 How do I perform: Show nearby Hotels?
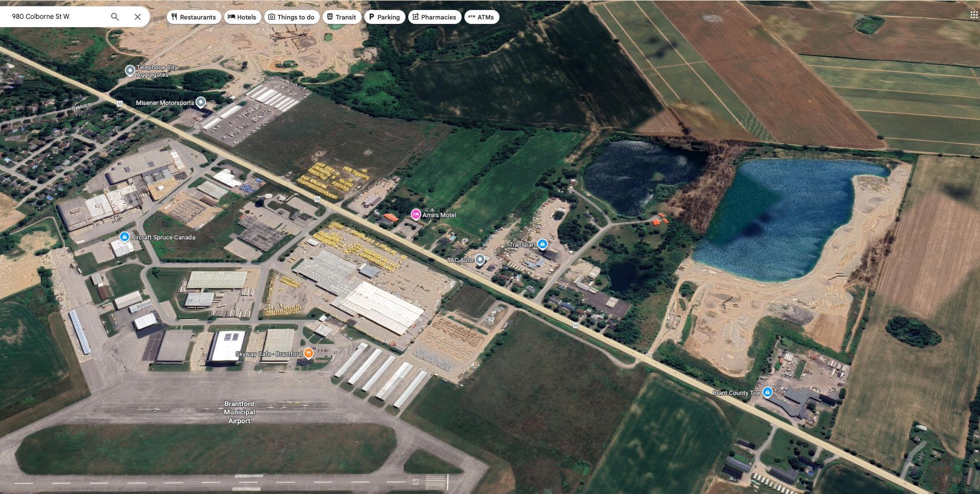click(x=242, y=17)
